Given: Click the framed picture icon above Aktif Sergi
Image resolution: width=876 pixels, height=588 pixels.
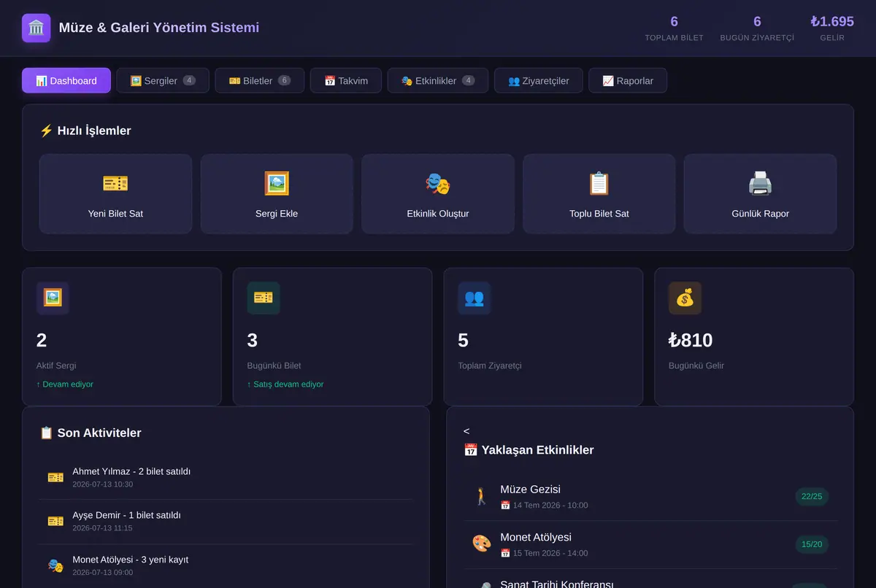Looking at the screenshot, I should click(53, 298).
